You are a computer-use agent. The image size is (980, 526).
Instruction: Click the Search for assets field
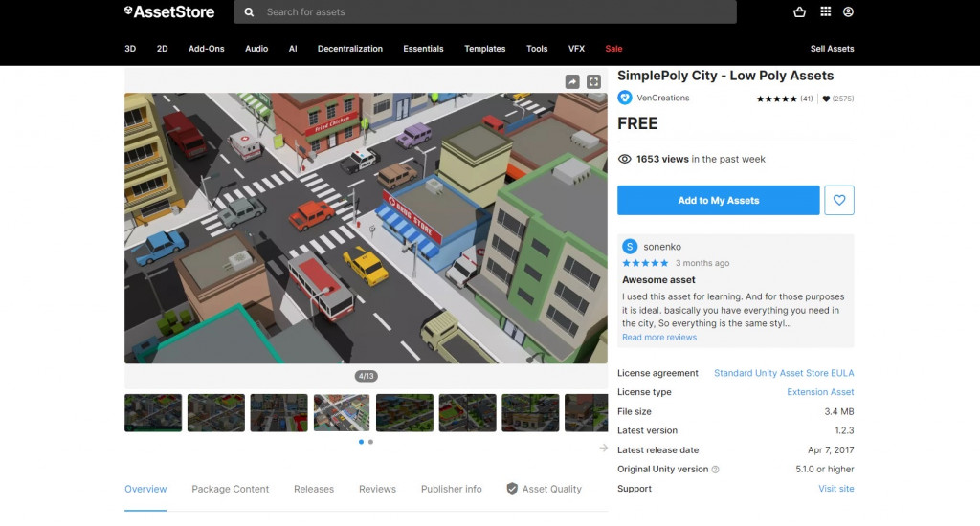click(x=485, y=11)
